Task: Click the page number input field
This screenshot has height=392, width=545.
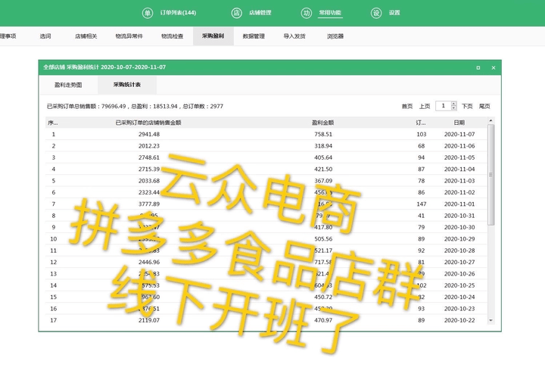Action: pyautogui.click(x=442, y=106)
